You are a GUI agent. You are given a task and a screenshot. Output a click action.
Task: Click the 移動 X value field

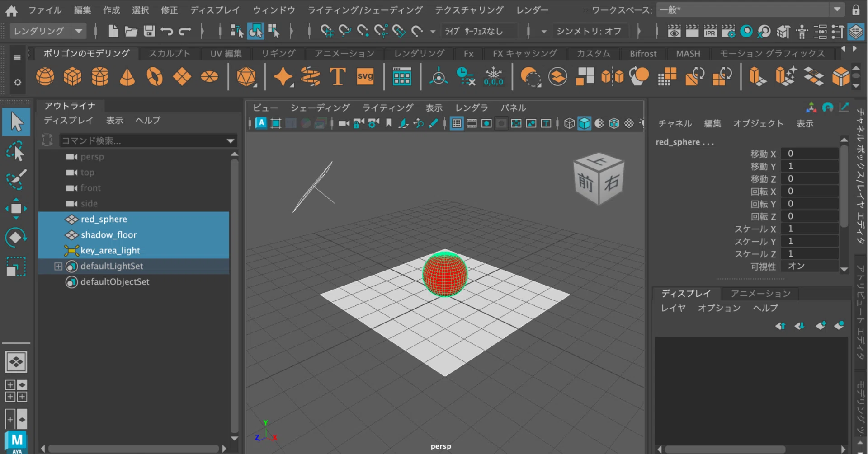point(810,154)
